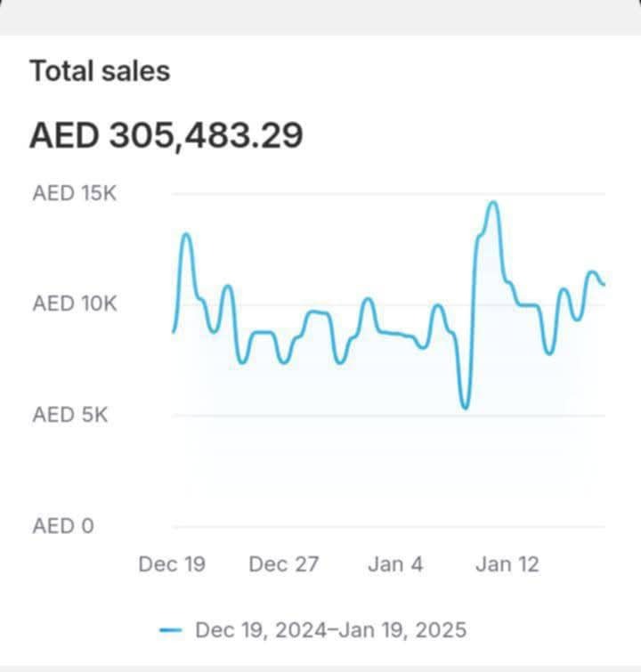Viewport: 641px width, 672px height.
Task: Click the AED 5K axis label
Action: click(70, 415)
